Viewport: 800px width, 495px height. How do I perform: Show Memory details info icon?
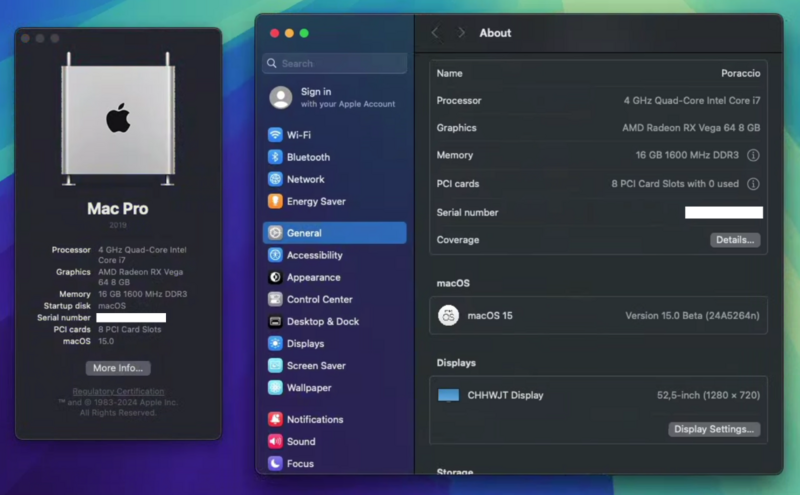[753, 156]
